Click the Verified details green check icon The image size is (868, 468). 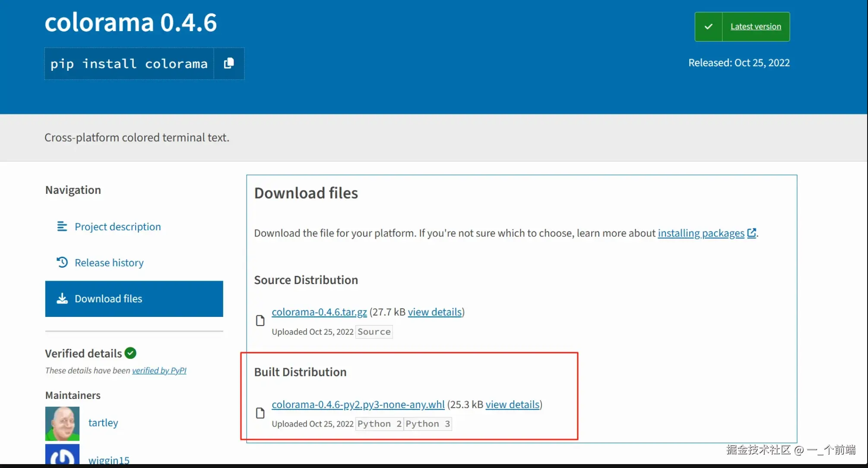click(130, 353)
